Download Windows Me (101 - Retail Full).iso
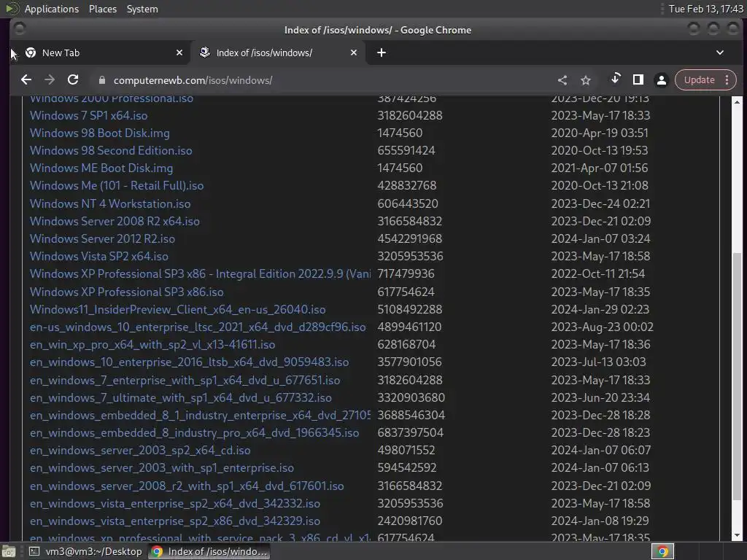747x560 pixels. [117, 186]
